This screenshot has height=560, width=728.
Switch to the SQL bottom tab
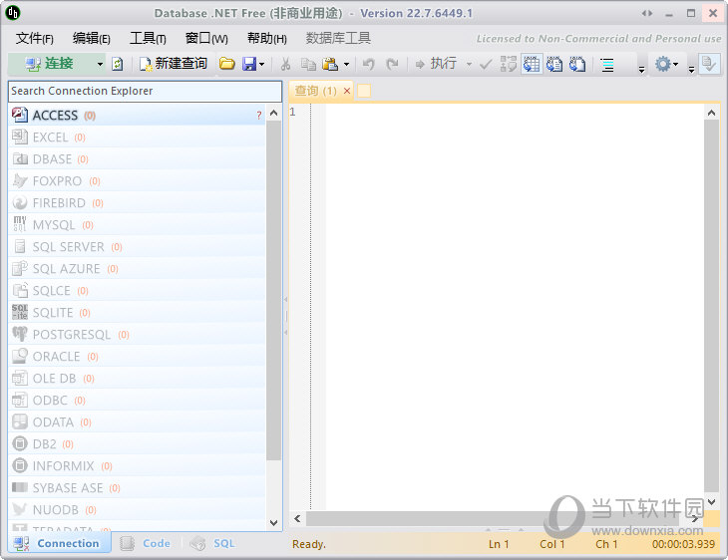coord(212,543)
